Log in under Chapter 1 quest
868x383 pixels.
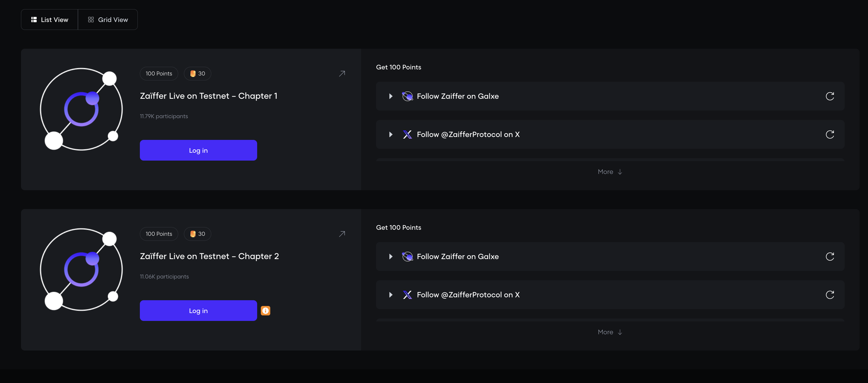pos(198,150)
